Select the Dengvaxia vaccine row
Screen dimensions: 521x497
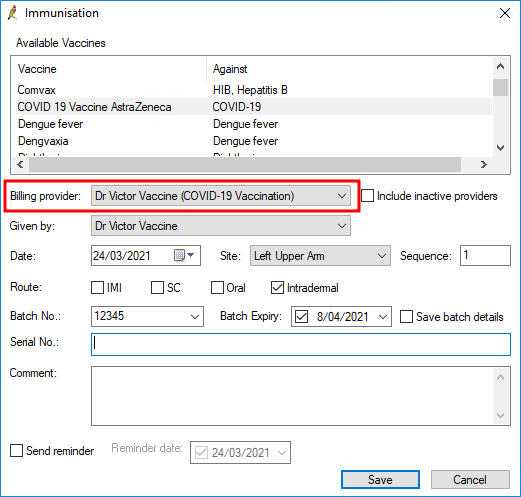254,141
